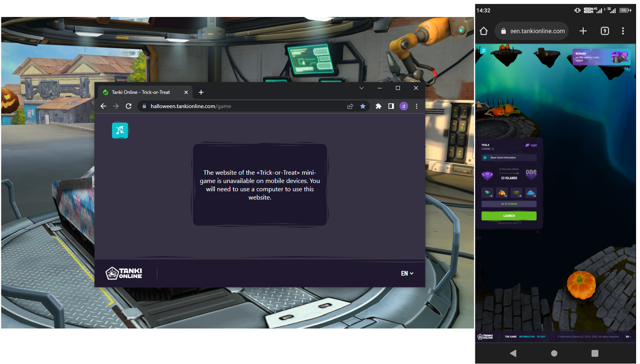640x364 pixels.
Task: Click the olive container item slot
Action: point(516,193)
